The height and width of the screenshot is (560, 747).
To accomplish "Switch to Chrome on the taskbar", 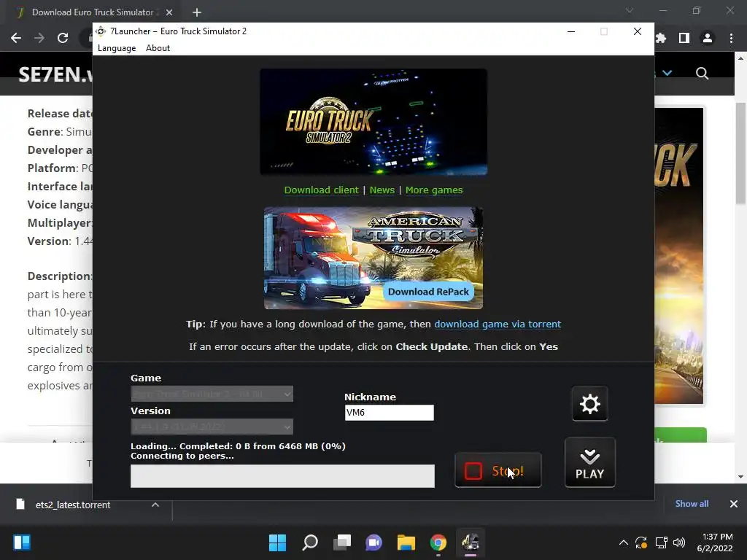I will tap(438, 542).
